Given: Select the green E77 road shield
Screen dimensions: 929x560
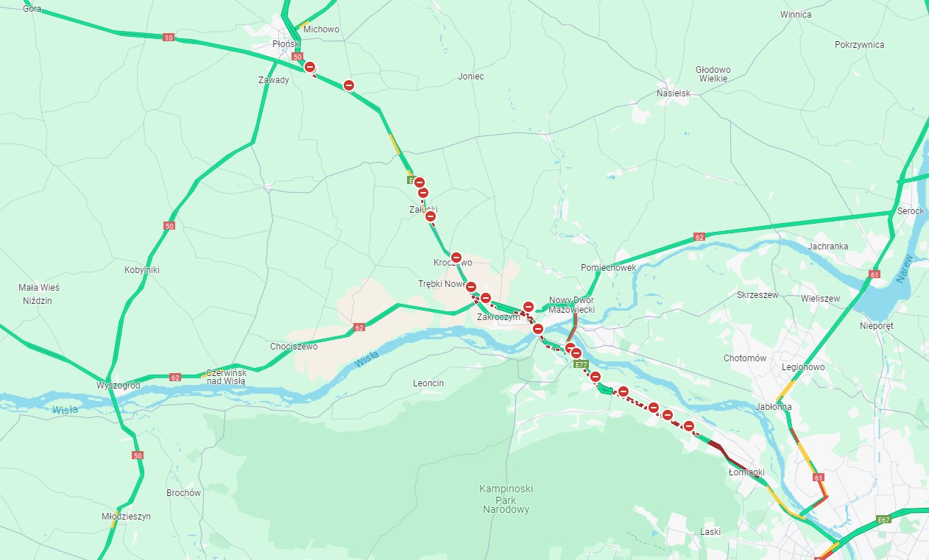Looking at the screenshot, I should 582,364.
